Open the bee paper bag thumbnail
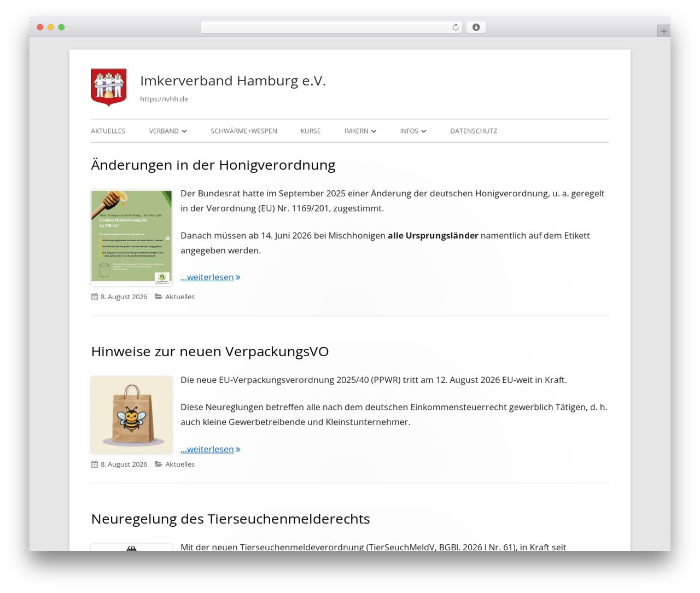Screen dimensions: 700x593 coord(131,415)
